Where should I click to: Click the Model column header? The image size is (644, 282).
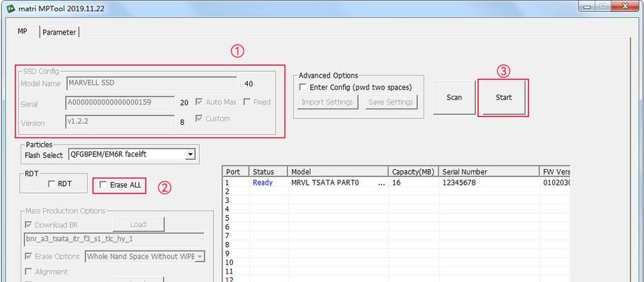coord(338,172)
